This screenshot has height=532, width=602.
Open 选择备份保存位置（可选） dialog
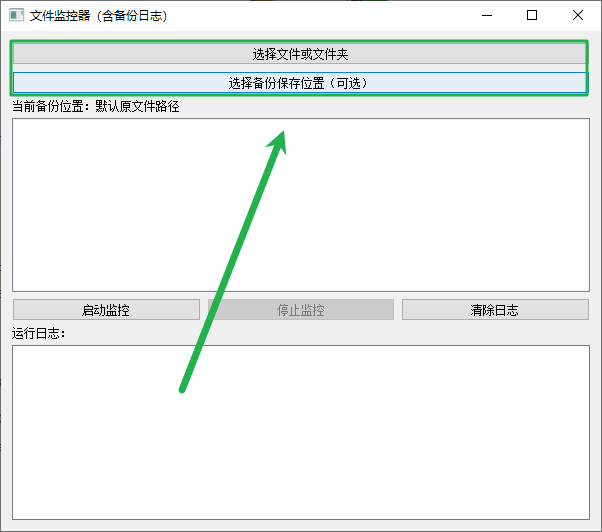pos(300,83)
